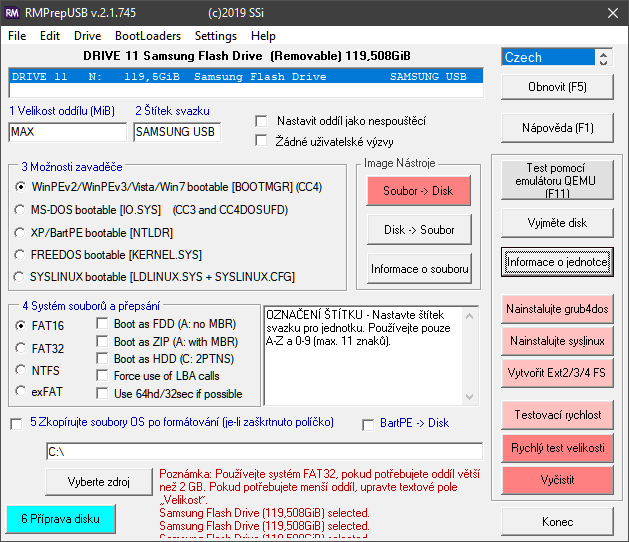
Task: Select the exFAT file system
Action: coord(20,391)
